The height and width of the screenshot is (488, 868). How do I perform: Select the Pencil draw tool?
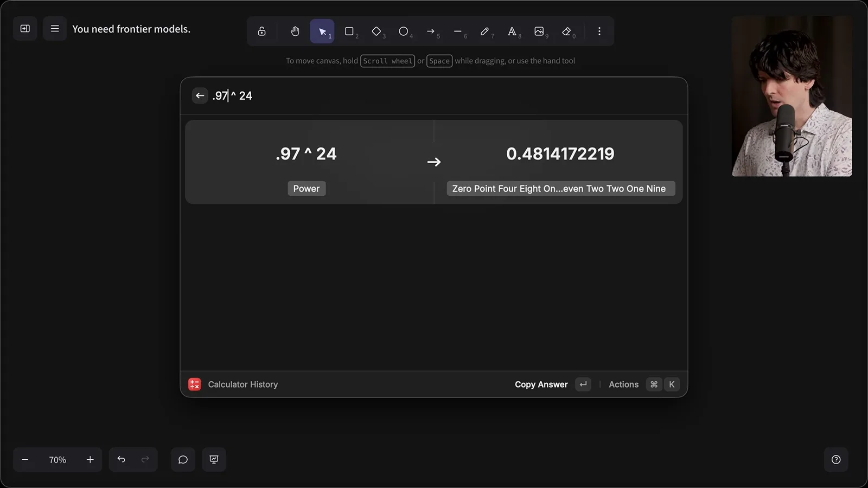tap(485, 31)
